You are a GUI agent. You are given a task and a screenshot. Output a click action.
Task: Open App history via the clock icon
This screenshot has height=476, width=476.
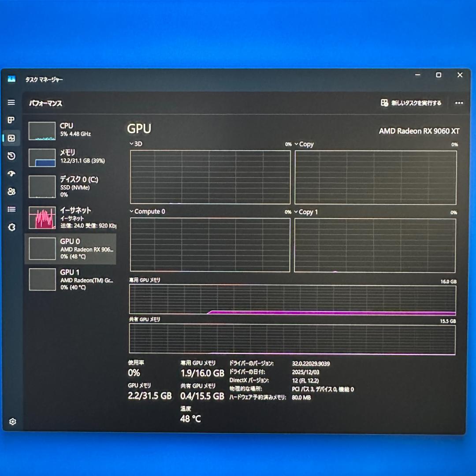(11, 156)
